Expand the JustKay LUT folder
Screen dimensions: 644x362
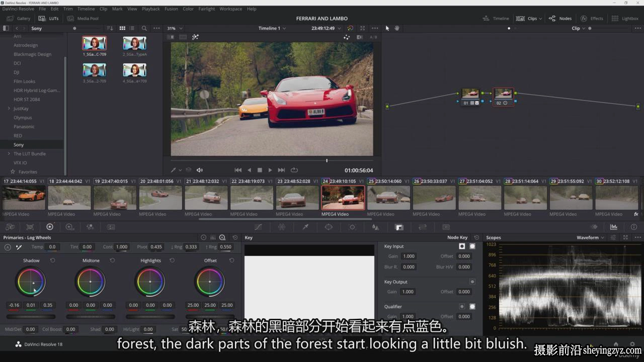(9, 109)
